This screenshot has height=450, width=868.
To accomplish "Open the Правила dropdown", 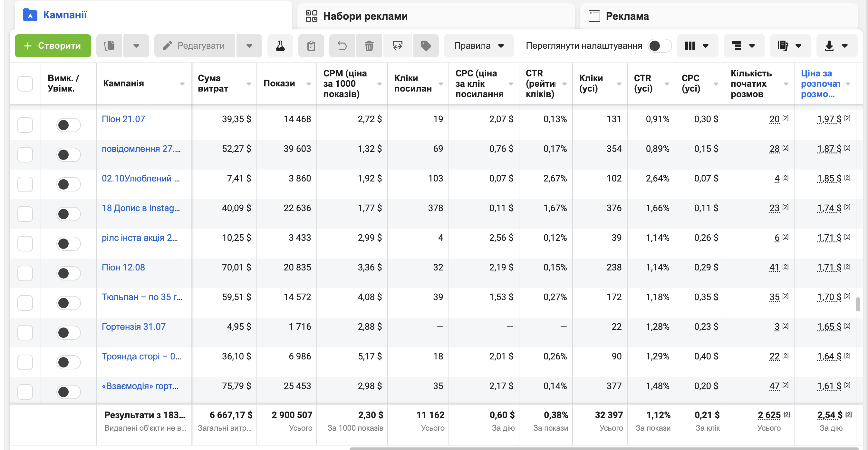I will (x=479, y=45).
